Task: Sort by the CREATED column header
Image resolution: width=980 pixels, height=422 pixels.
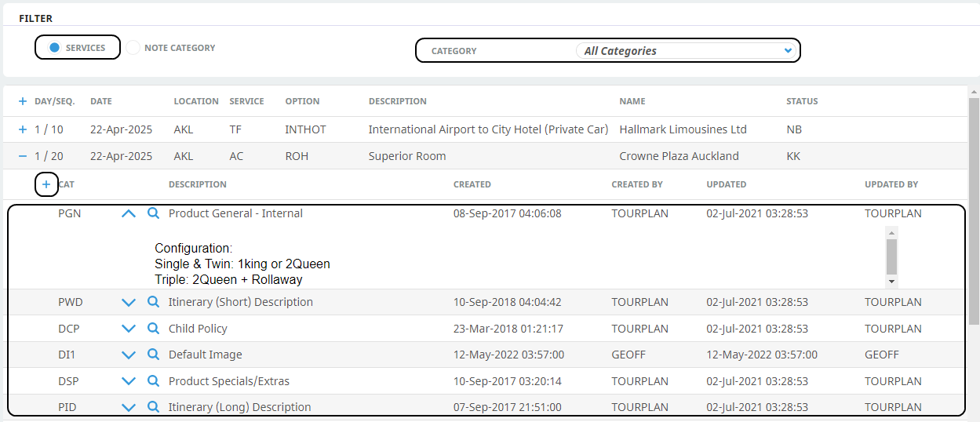Action: [472, 184]
